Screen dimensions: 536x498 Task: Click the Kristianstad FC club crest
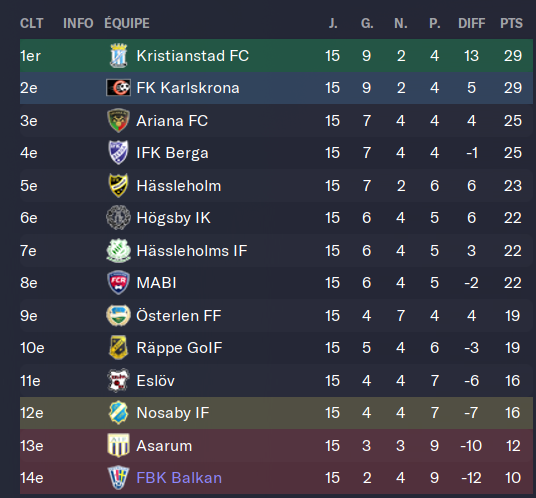pyautogui.click(x=118, y=55)
